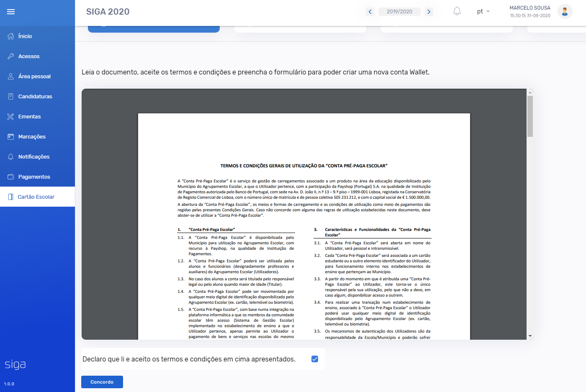Viewport: 586px width, 392px height.
Task: Click the Marcações calendar icon
Action: coord(11,137)
